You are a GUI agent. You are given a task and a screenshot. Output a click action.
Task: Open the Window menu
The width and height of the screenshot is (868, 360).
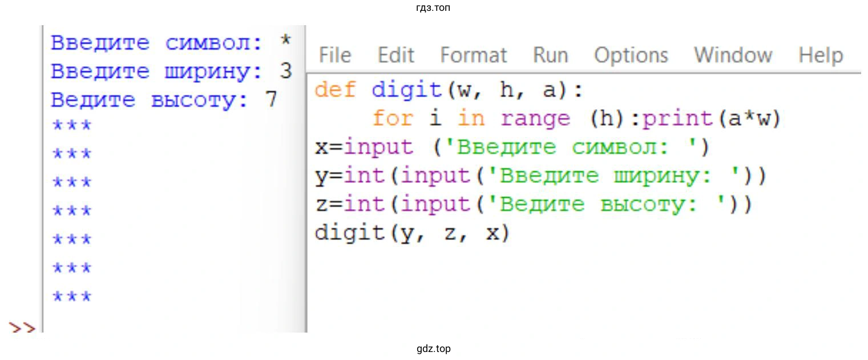[x=733, y=55]
